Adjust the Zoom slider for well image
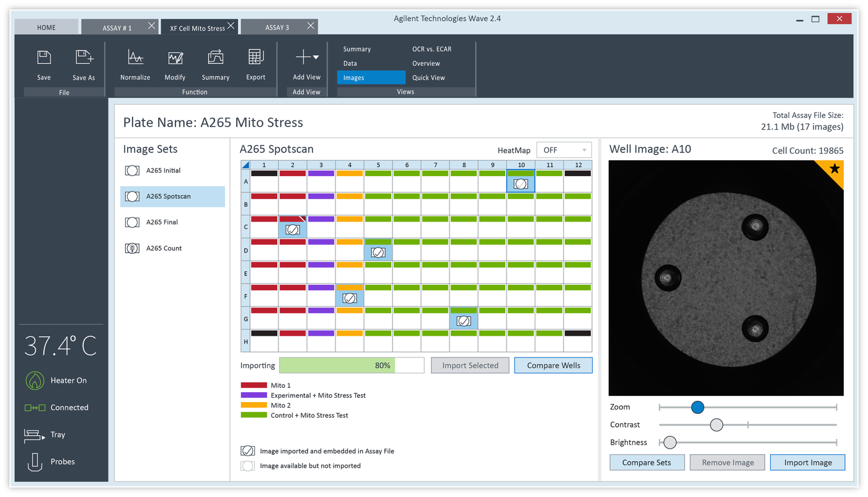Image resolution: width=868 pixels, height=497 pixels. click(x=697, y=407)
